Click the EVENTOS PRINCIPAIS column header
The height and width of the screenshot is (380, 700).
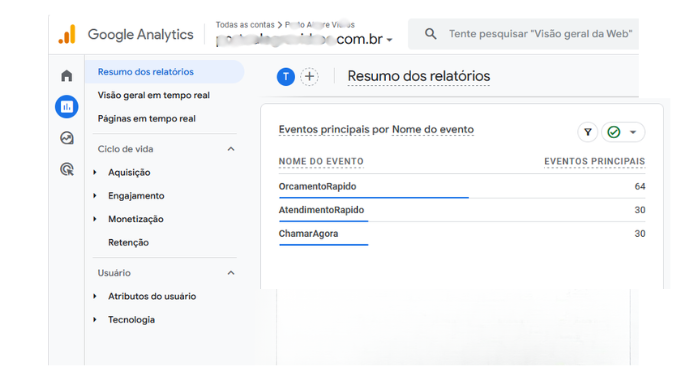(x=594, y=162)
